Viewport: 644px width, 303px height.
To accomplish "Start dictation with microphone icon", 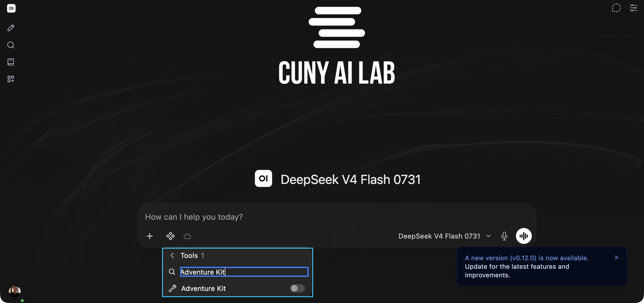I will pos(504,236).
